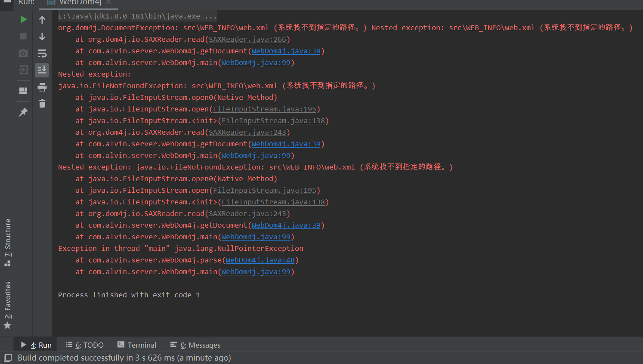Open first FileInputStream.java:138 link under java.io.FileNotFoundException
The height and width of the screenshot is (364, 643).
pos(273,120)
